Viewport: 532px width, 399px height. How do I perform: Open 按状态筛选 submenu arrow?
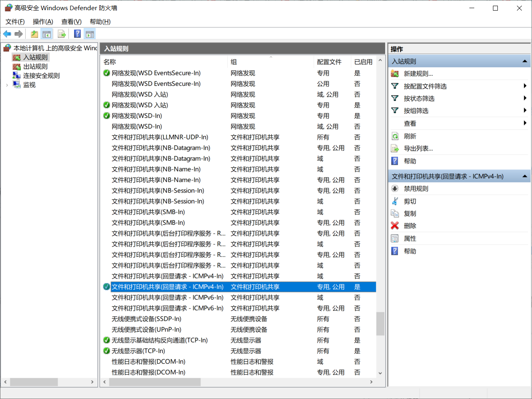pyautogui.click(x=525, y=98)
